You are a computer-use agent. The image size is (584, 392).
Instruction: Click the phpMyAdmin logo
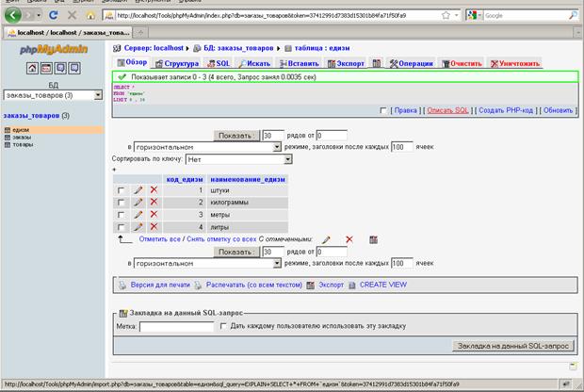tap(54, 49)
